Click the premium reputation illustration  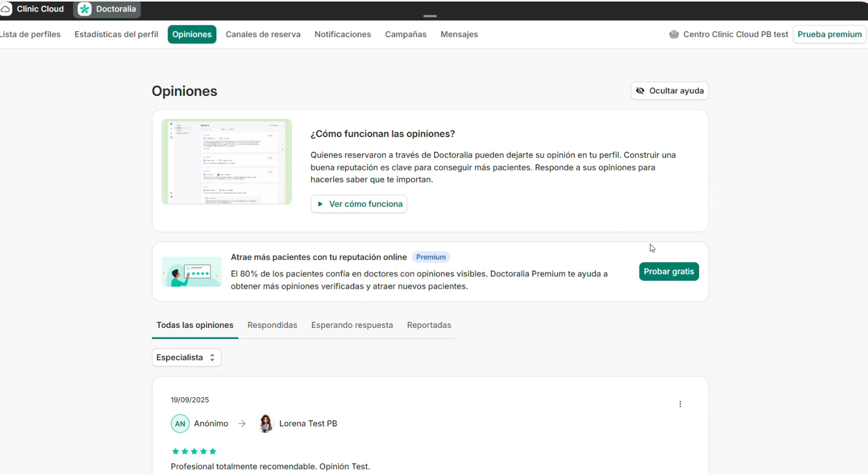(191, 272)
